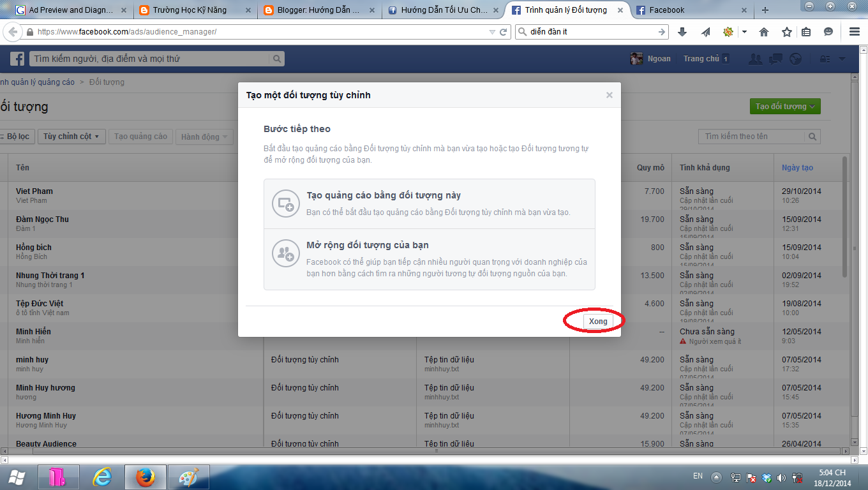Click the Firefox home icon
Screen dimensions: 868x490
click(764, 32)
